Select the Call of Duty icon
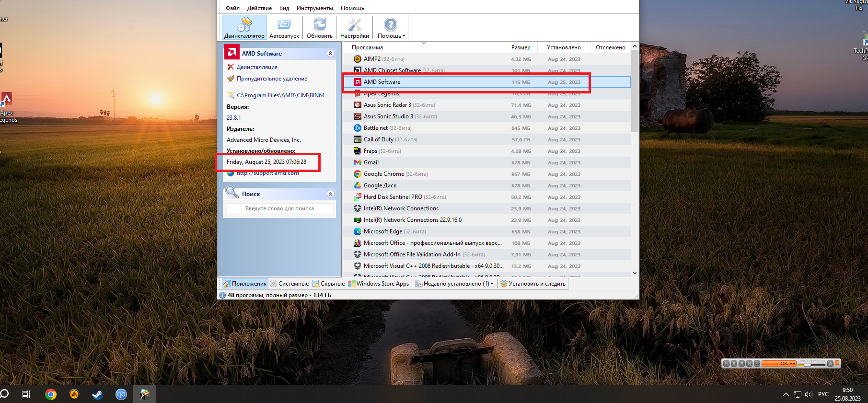Viewport: 868px width, 403px height. pyautogui.click(x=358, y=139)
